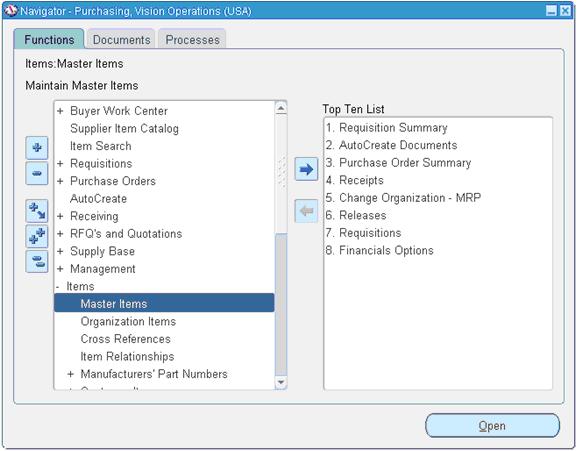This screenshot has height=451, width=577.
Task: Switch to the Functions tab
Action: [x=49, y=39]
